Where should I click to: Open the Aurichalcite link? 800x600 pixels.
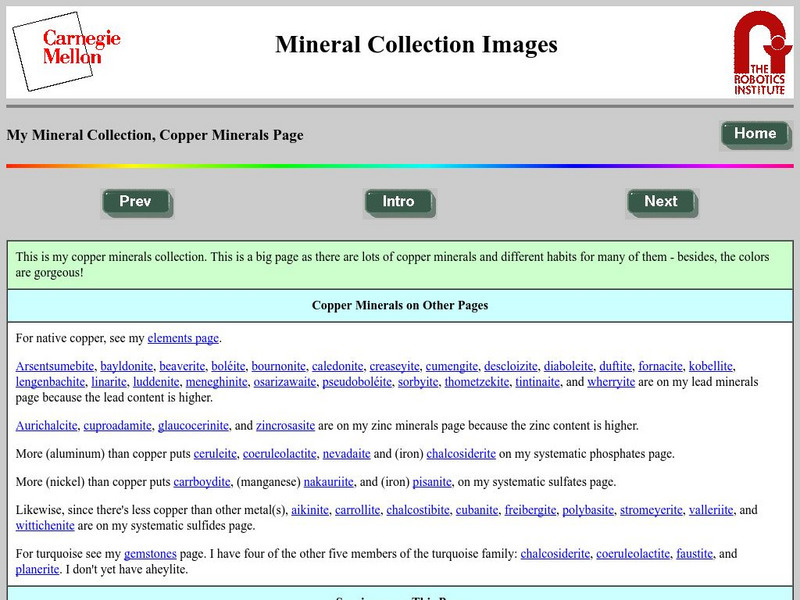(45, 426)
